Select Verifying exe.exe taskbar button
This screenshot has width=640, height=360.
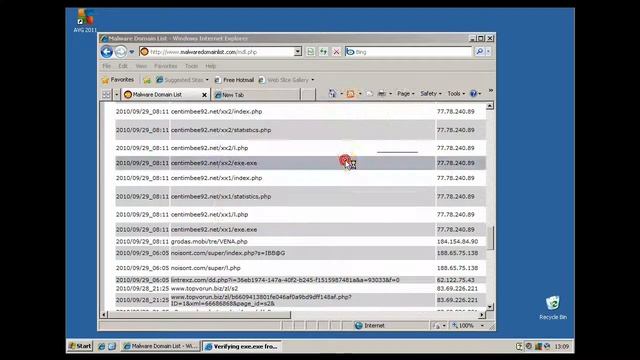241,346
